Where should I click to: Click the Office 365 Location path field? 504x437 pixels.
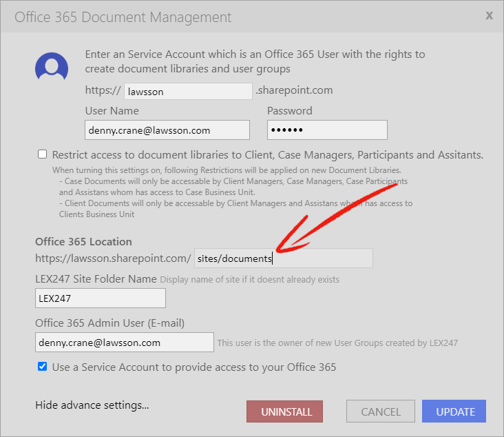[x=284, y=258]
